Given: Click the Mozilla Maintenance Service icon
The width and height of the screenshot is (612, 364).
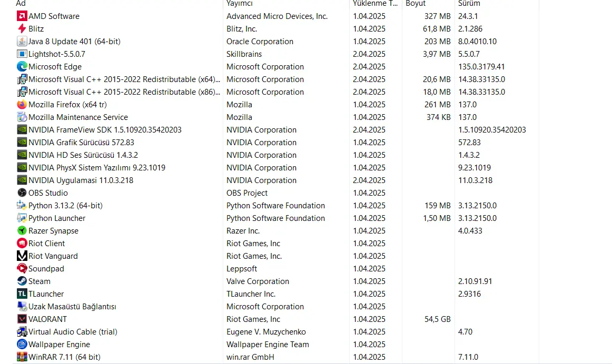Looking at the screenshot, I should point(22,117).
